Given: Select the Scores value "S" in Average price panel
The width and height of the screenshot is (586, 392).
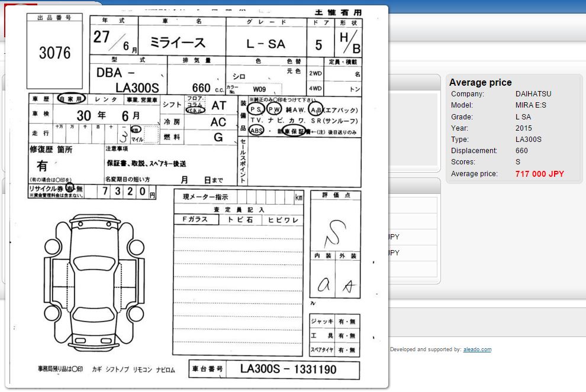Looking at the screenshot, I should tap(518, 161).
